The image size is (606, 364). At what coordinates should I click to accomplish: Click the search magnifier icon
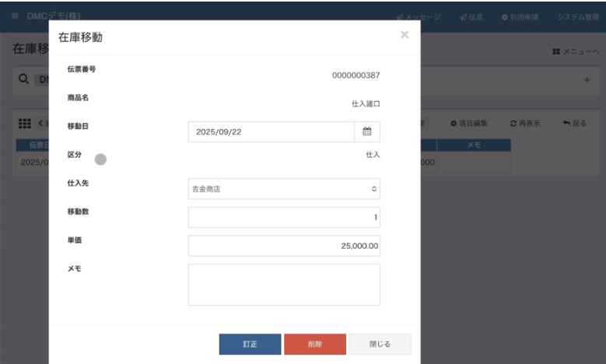pyautogui.click(x=24, y=79)
